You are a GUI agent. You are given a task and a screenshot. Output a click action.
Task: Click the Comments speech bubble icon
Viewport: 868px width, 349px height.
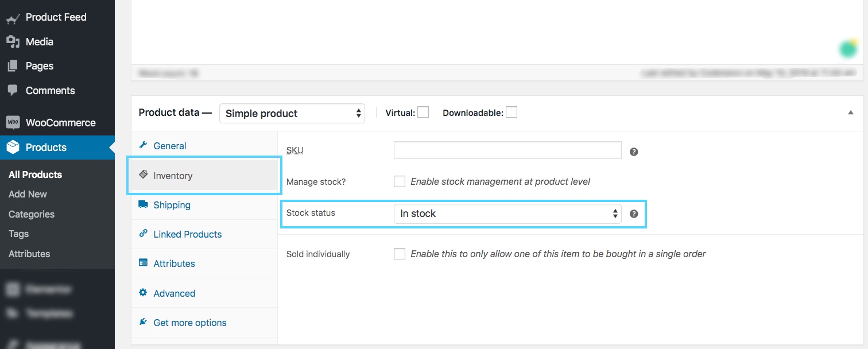(x=13, y=91)
